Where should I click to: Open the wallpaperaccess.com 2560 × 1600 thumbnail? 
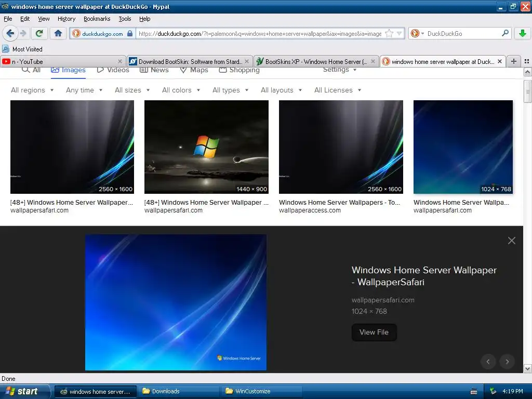click(x=341, y=147)
